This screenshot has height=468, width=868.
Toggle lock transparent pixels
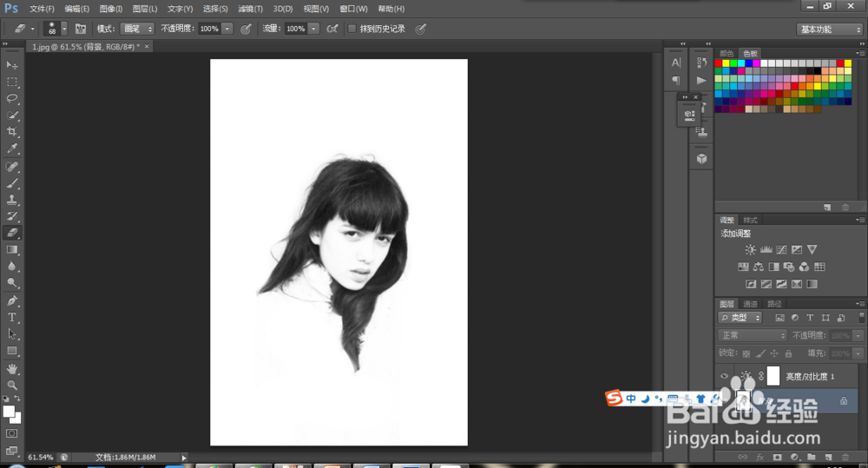[746, 353]
